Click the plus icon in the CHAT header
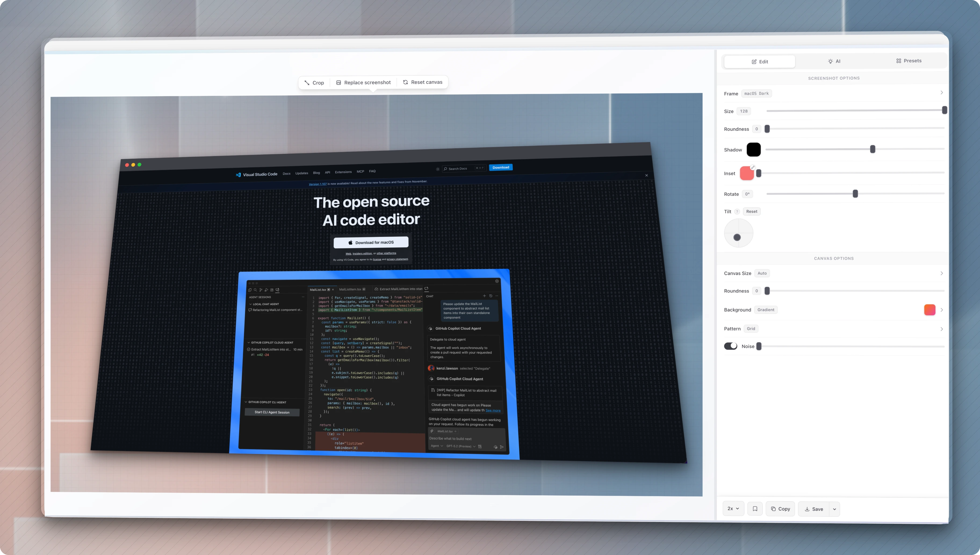 pos(484,296)
